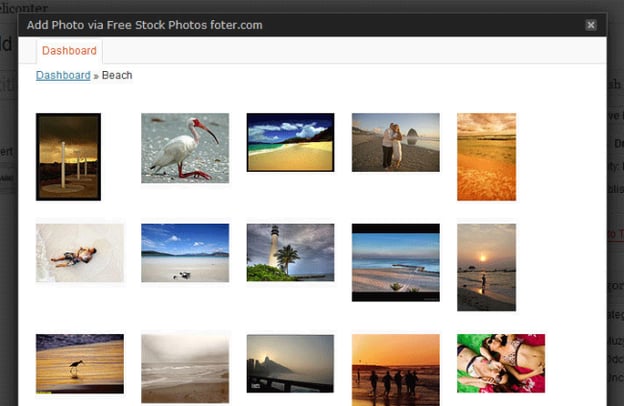The height and width of the screenshot is (406, 624).
Task: Choose the white ibis bird photo
Action: [185, 148]
